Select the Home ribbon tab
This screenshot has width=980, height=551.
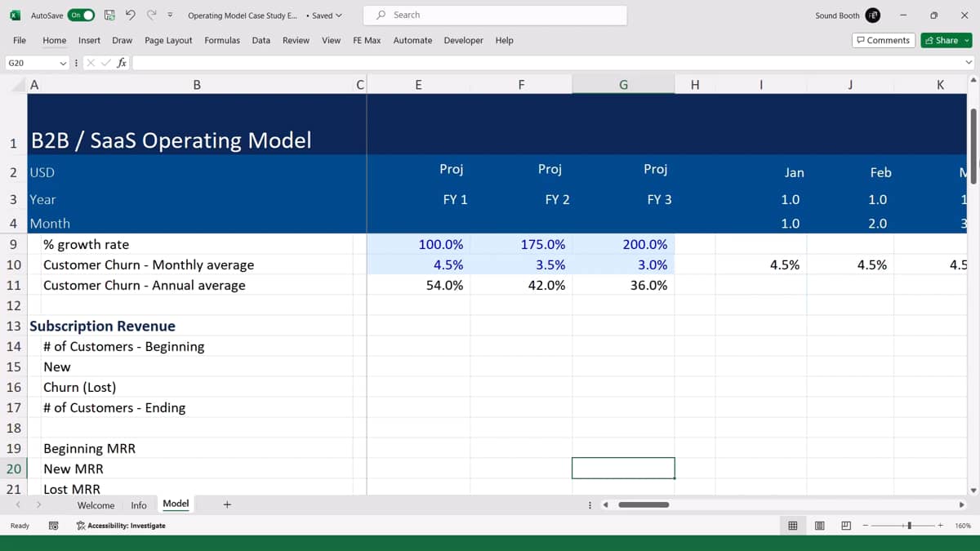pyautogui.click(x=55, y=40)
